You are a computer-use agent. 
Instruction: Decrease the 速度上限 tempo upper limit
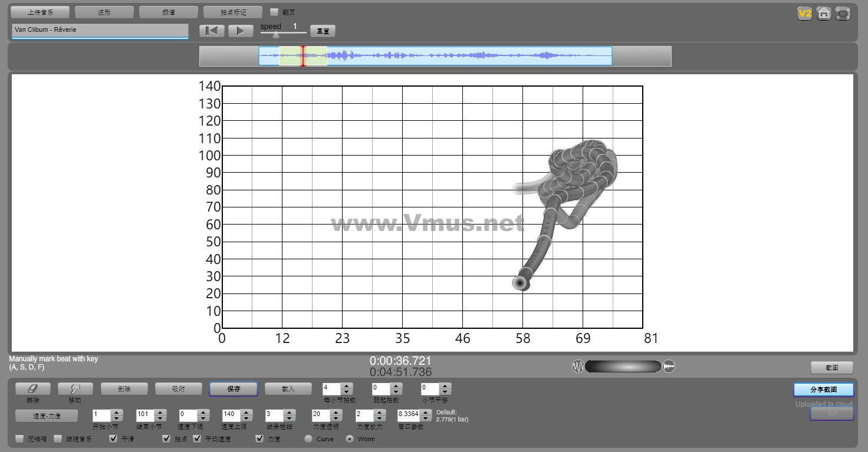[248, 418]
